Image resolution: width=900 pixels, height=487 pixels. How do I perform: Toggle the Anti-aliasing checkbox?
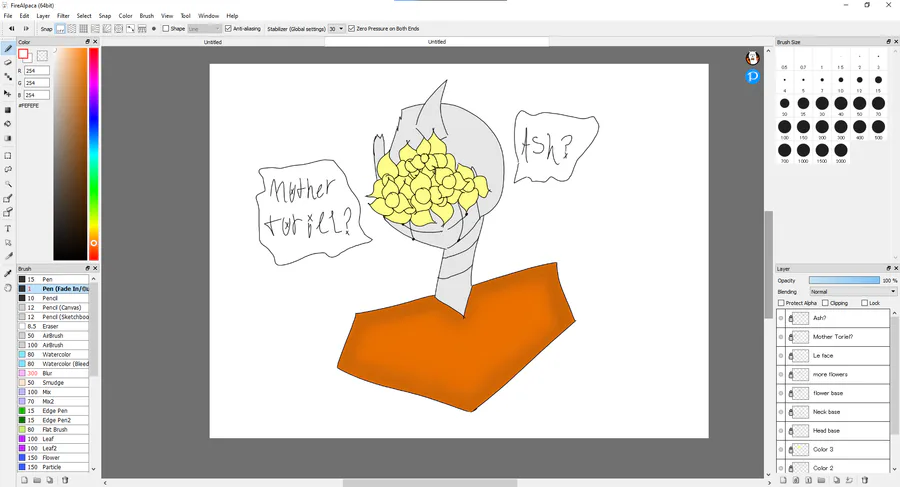coord(228,29)
